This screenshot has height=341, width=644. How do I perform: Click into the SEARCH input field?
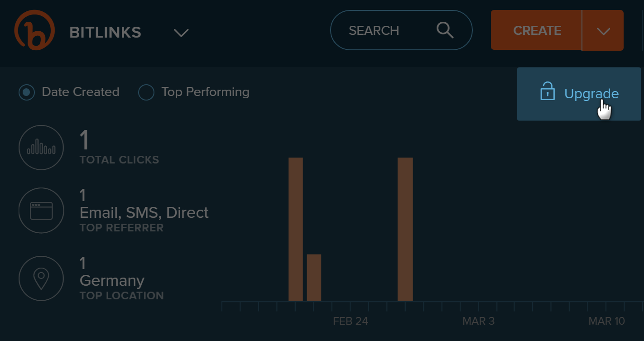click(x=401, y=30)
